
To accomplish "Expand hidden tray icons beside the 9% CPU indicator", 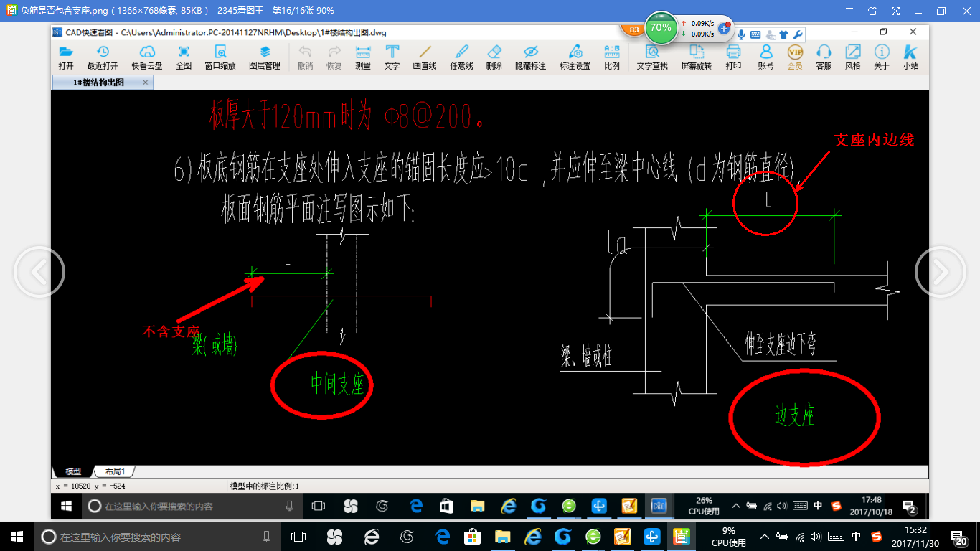I will pos(765,536).
